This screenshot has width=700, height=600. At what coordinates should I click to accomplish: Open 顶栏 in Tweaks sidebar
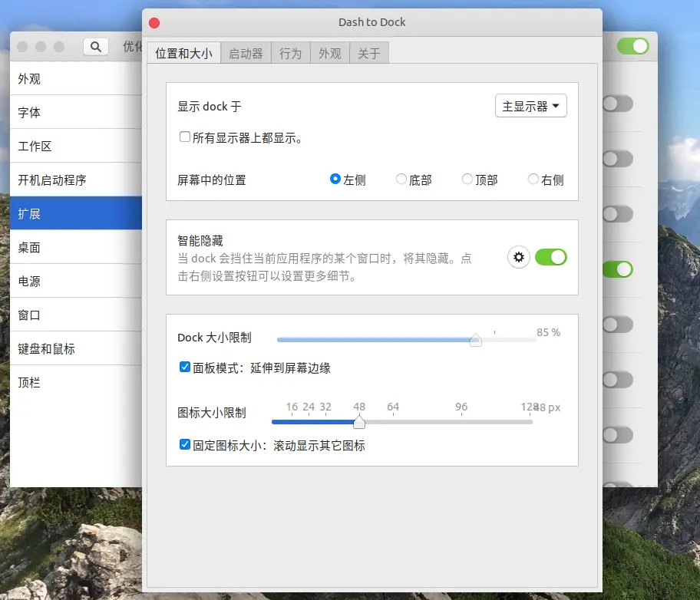point(76,382)
